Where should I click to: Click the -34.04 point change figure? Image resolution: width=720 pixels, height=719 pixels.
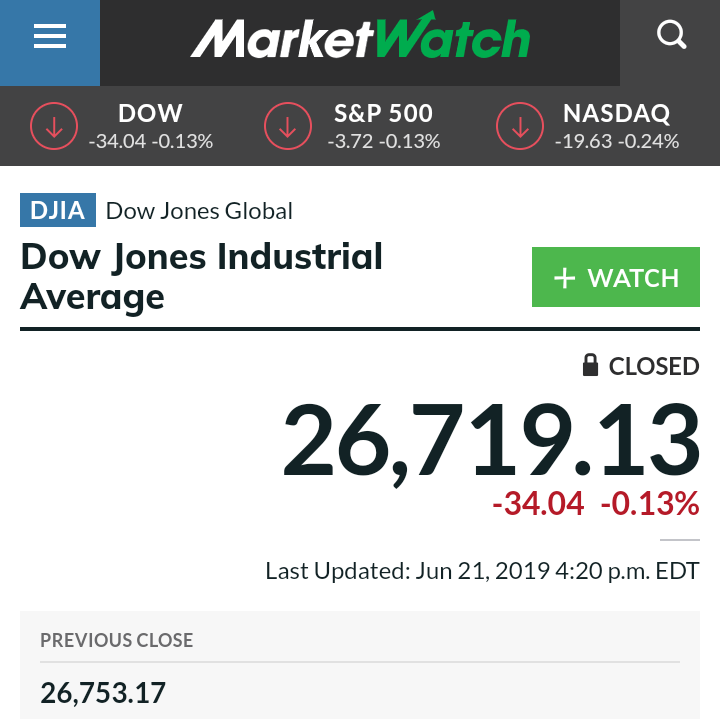pyautogui.click(x=538, y=504)
